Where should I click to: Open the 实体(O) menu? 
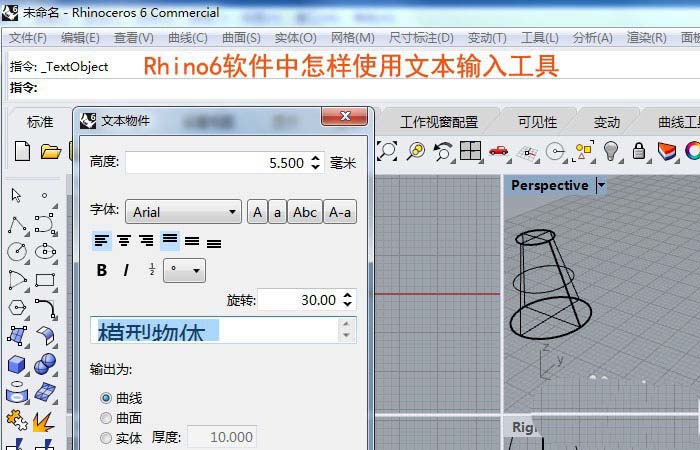tap(296, 38)
